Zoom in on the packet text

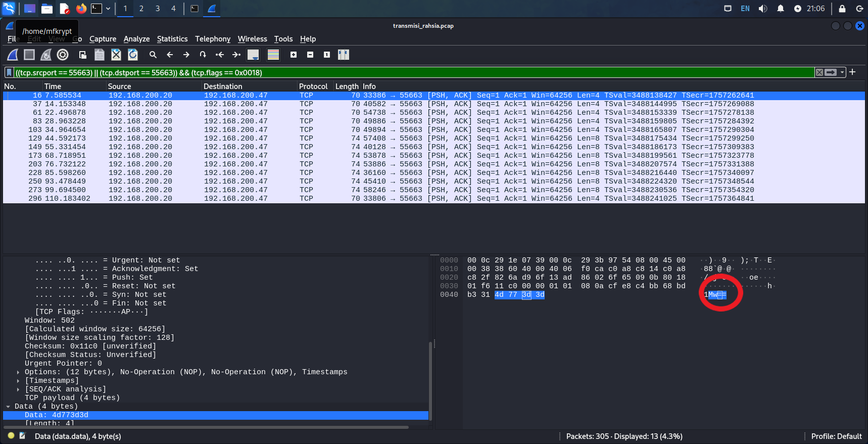click(x=294, y=55)
